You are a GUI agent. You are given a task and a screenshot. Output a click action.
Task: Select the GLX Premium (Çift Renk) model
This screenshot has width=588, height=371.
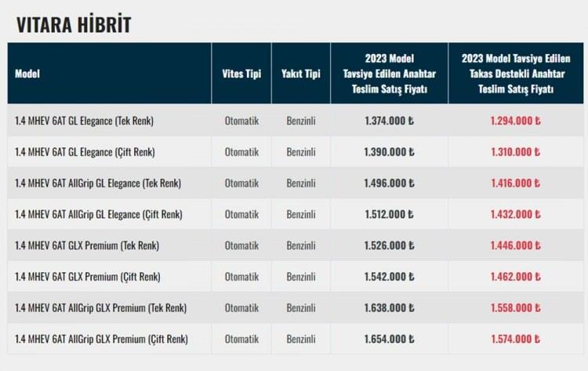(87, 276)
